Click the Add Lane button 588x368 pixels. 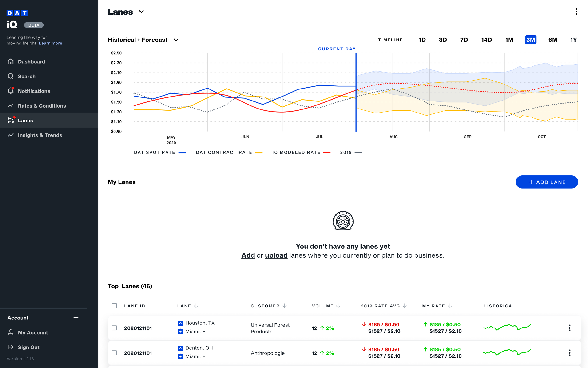pyautogui.click(x=547, y=182)
